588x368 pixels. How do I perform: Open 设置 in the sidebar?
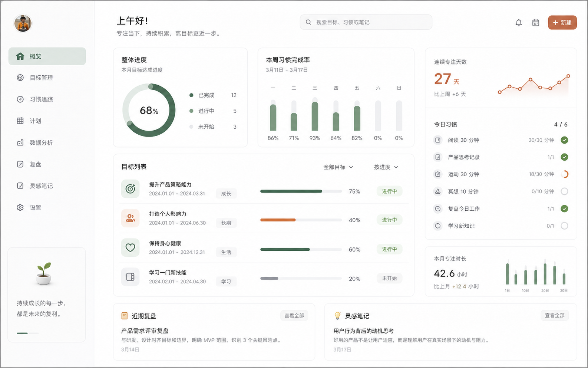47,207
